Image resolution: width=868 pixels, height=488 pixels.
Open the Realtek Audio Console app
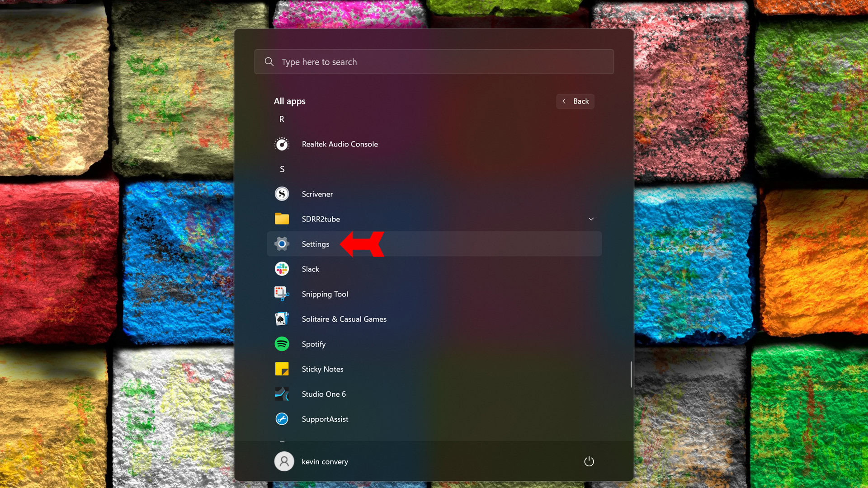click(x=339, y=144)
